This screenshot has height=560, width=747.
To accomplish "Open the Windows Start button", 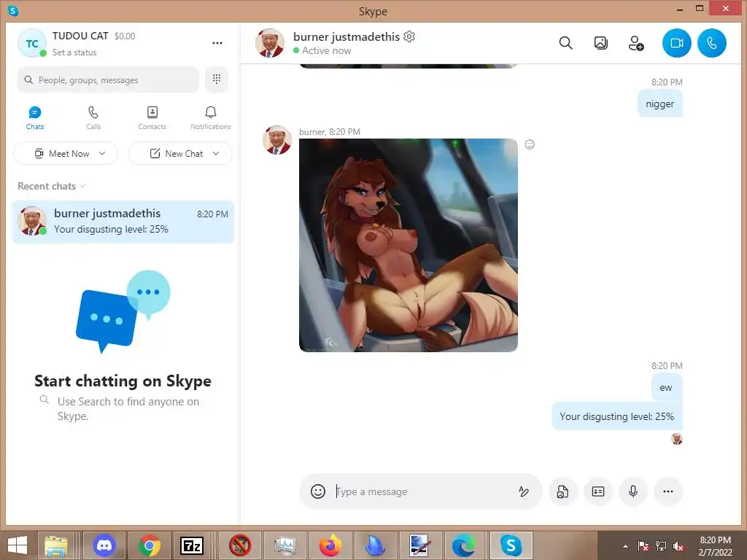I will (x=18, y=545).
